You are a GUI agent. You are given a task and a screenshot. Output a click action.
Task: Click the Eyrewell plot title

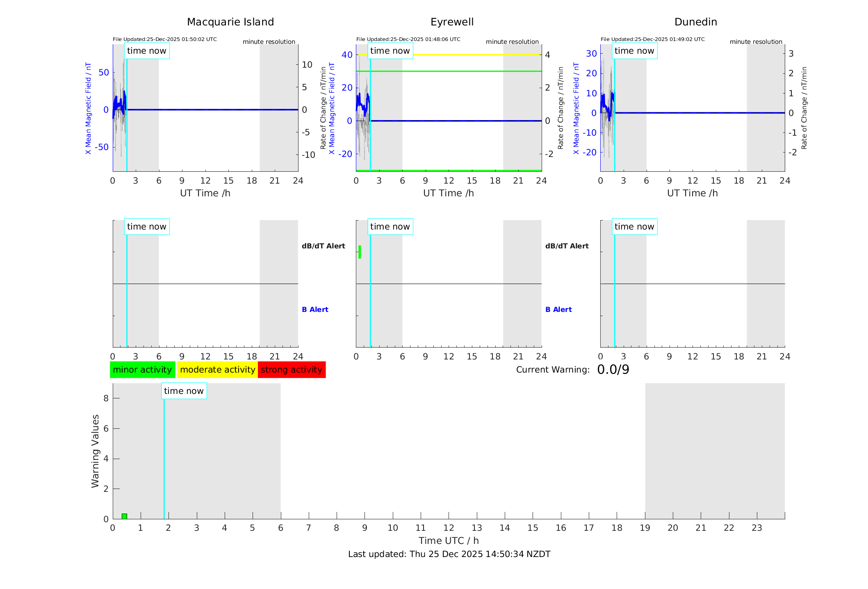[x=452, y=22]
